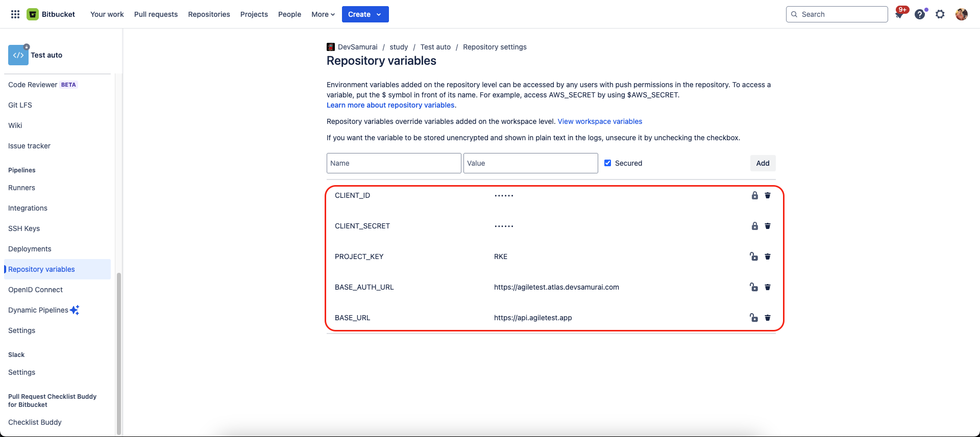Click trash icon for BASE_URL variable
This screenshot has width=980, height=437.
[x=768, y=318]
